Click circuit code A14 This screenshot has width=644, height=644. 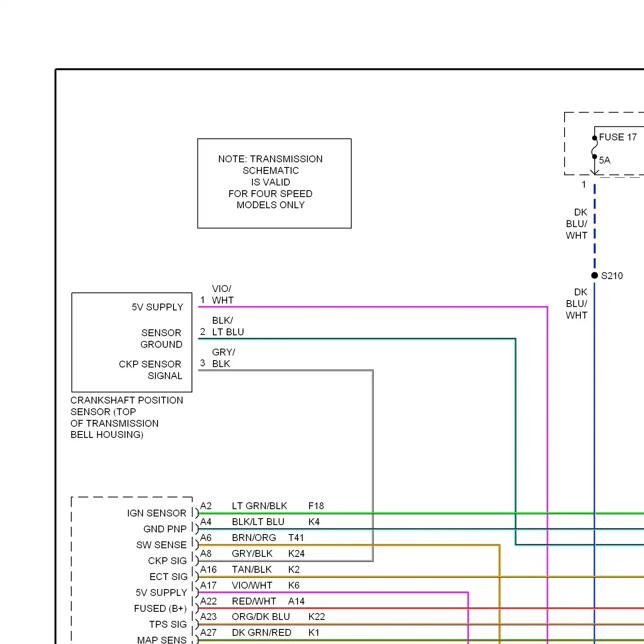[296, 601]
